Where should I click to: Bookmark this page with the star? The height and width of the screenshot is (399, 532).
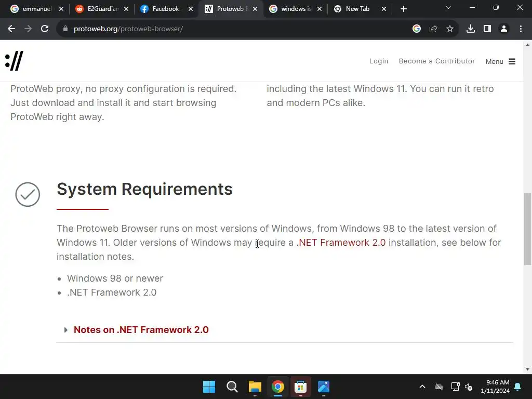450,29
